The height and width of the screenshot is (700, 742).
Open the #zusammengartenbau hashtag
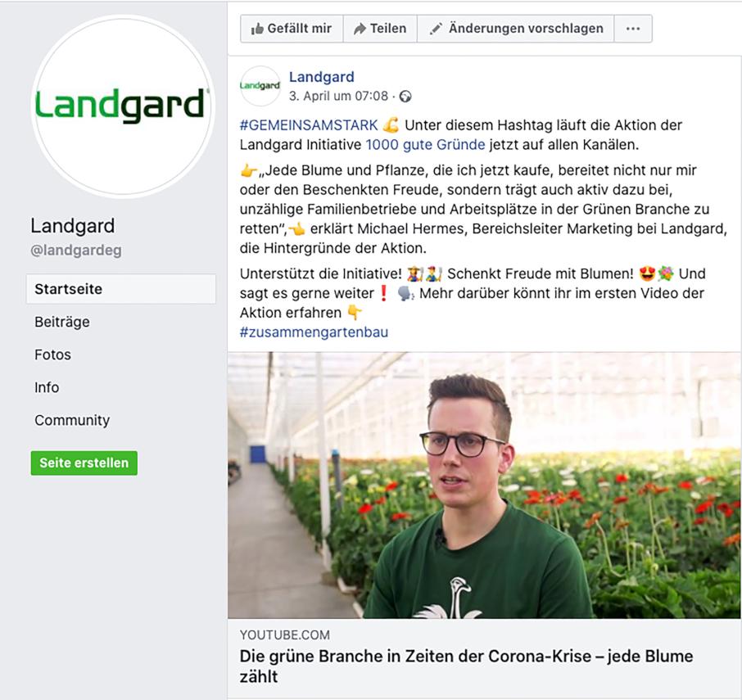point(314,332)
